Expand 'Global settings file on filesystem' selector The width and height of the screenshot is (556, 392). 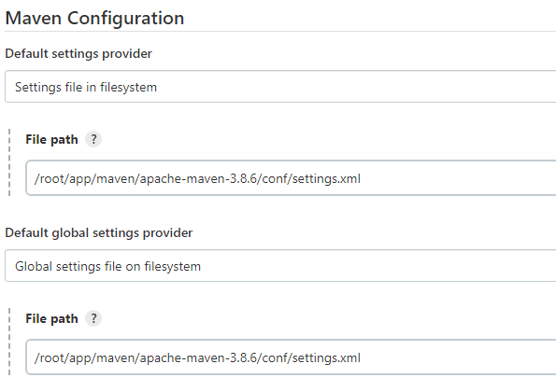click(x=280, y=266)
